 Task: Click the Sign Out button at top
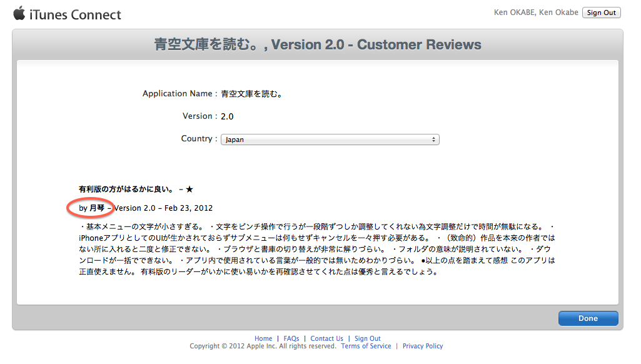click(601, 13)
